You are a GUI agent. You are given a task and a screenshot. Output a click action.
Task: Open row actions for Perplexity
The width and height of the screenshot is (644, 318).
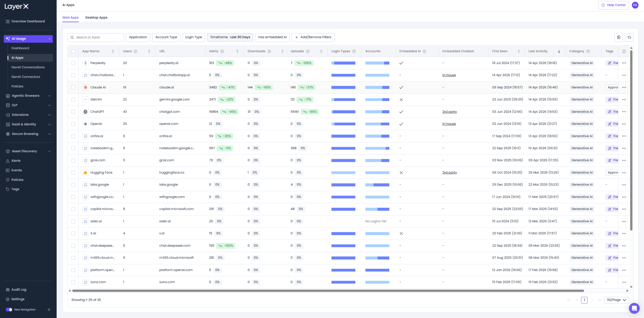coord(624,63)
